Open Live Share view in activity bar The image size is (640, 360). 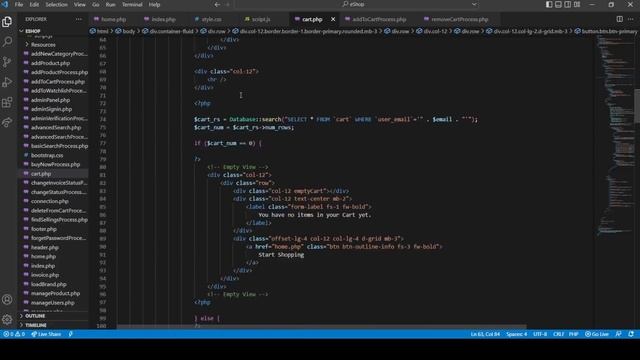(7, 122)
